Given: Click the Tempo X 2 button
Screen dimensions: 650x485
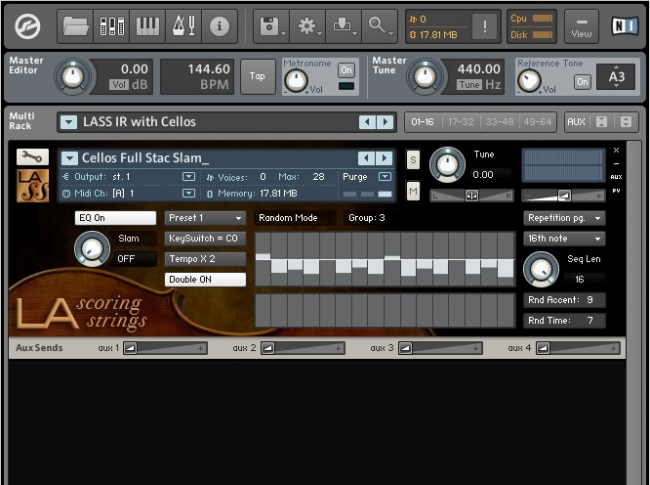Looking at the screenshot, I should pos(205,259).
